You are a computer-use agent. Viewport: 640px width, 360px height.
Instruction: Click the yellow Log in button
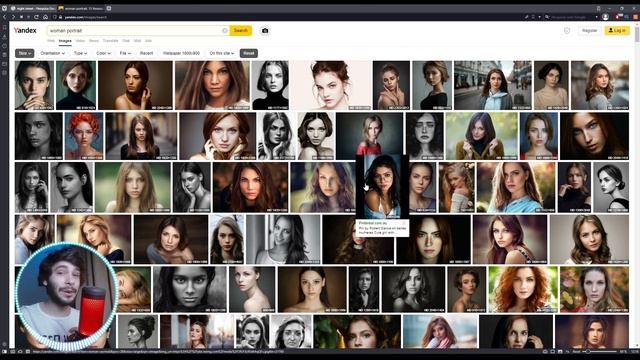coord(617,31)
